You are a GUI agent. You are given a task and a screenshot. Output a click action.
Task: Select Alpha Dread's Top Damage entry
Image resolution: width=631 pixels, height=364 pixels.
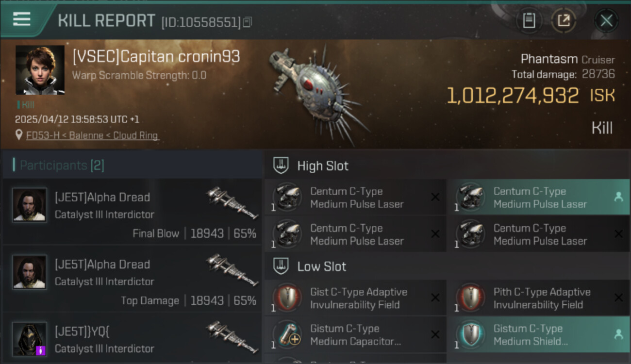coord(132,279)
